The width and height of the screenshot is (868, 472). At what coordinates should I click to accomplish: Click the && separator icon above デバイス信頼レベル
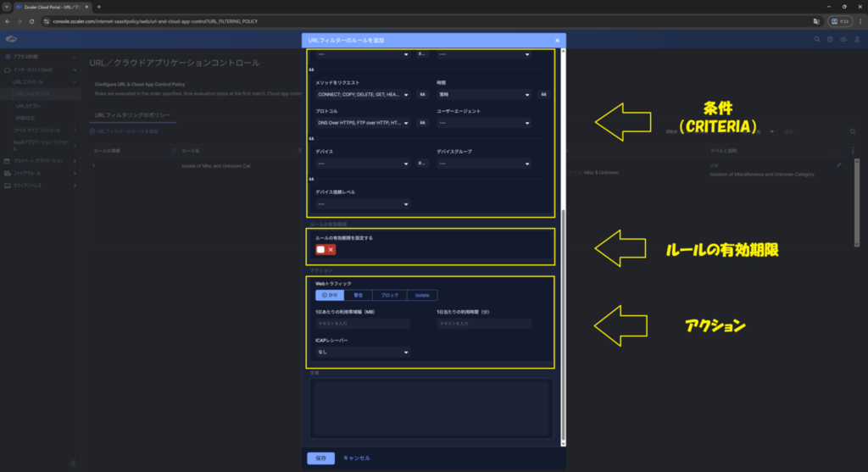click(312, 180)
